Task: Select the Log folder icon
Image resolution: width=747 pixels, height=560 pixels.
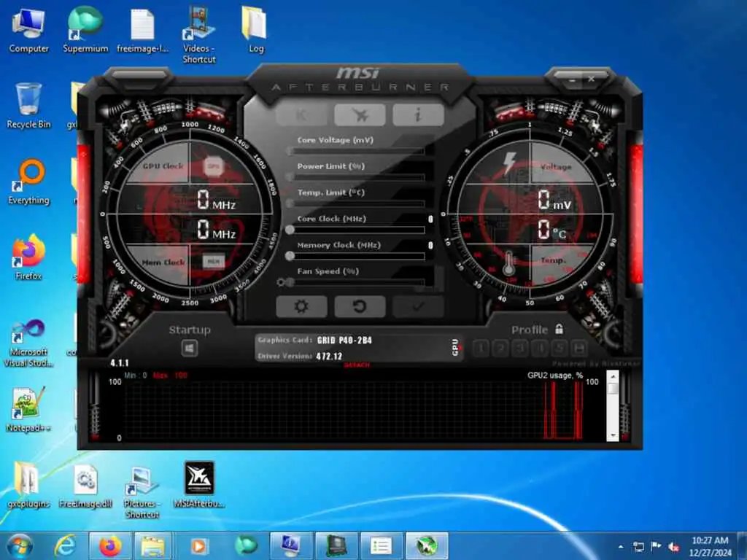Action: coord(255,29)
